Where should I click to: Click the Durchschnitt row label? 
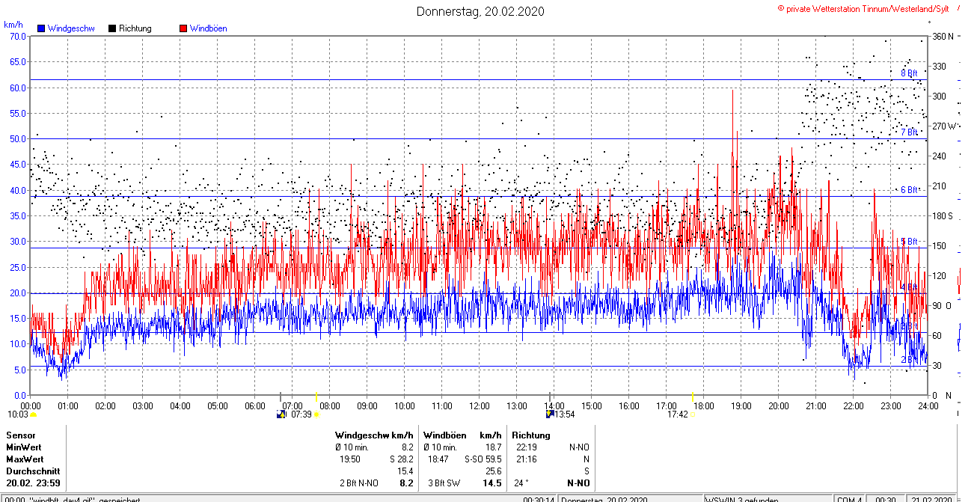pyautogui.click(x=31, y=471)
